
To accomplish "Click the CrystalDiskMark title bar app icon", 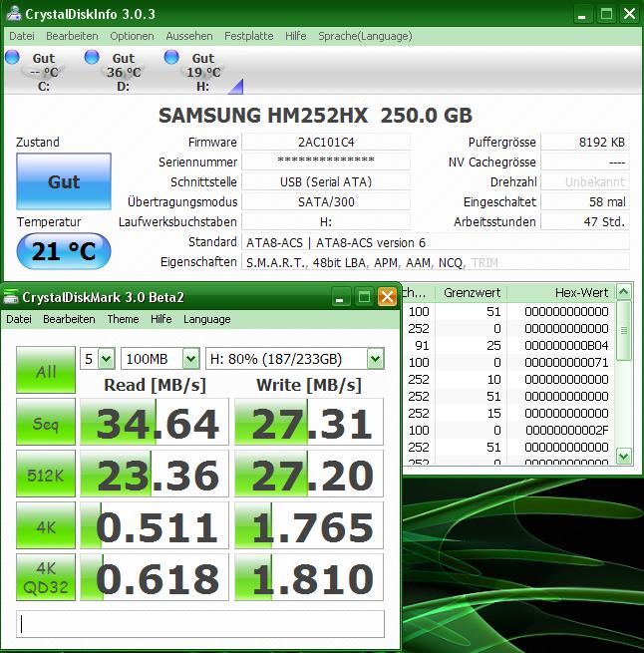I will coord(11,297).
